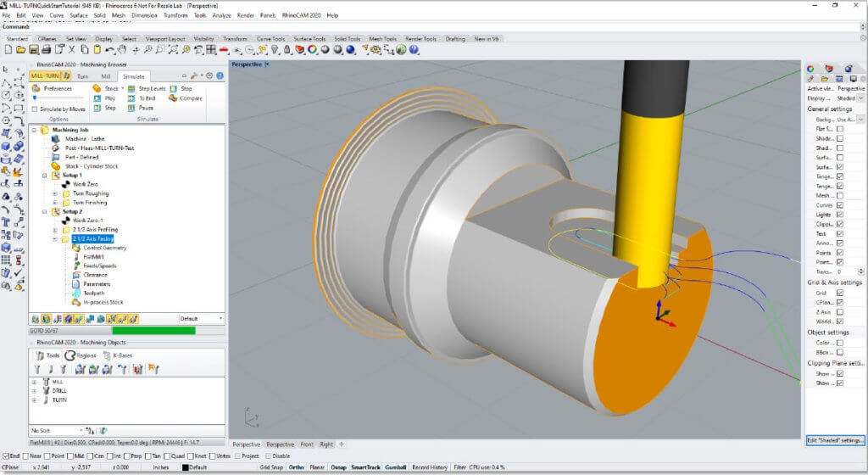This screenshot has width=868, height=475.
Task: Click the Toolpath item icon
Action: click(x=76, y=293)
